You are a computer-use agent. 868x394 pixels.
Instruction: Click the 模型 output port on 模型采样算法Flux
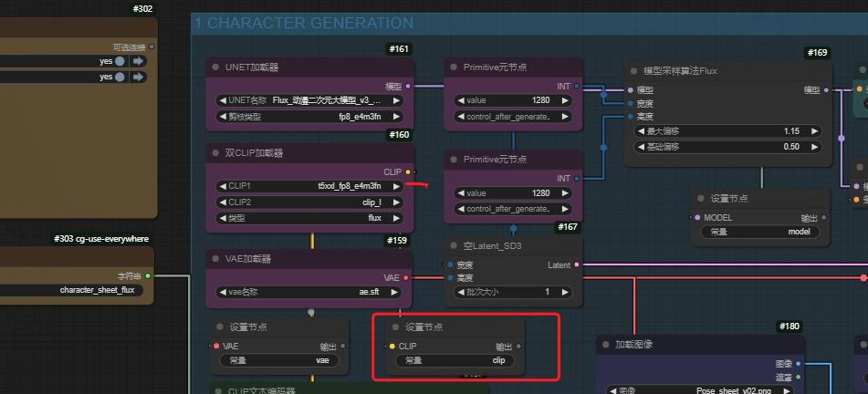tap(827, 89)
